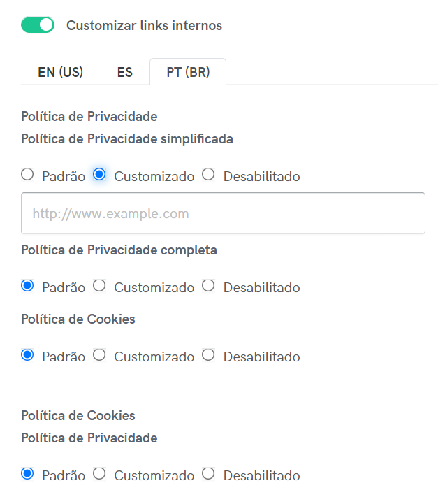This screenshot has height=504, width=438.
Task: Pick Desabilitado in the bottom Política de Privacidade group
Action: pos(208,474)
